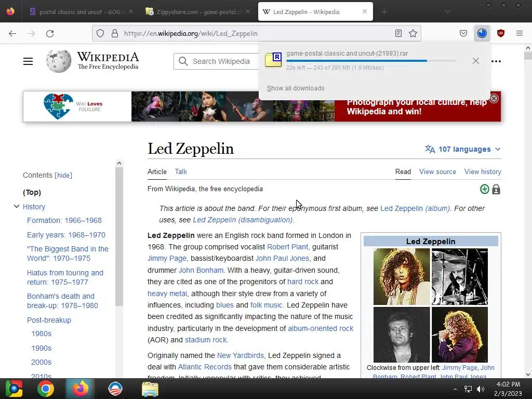This screenshot has height=399, width=532.
Task: Show hidden tray icons arrow
Action: [x=455, y=389]
